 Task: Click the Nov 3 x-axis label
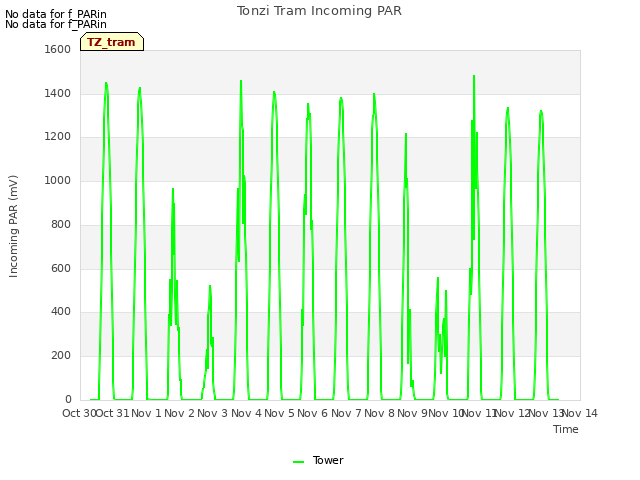click(212, 413)
